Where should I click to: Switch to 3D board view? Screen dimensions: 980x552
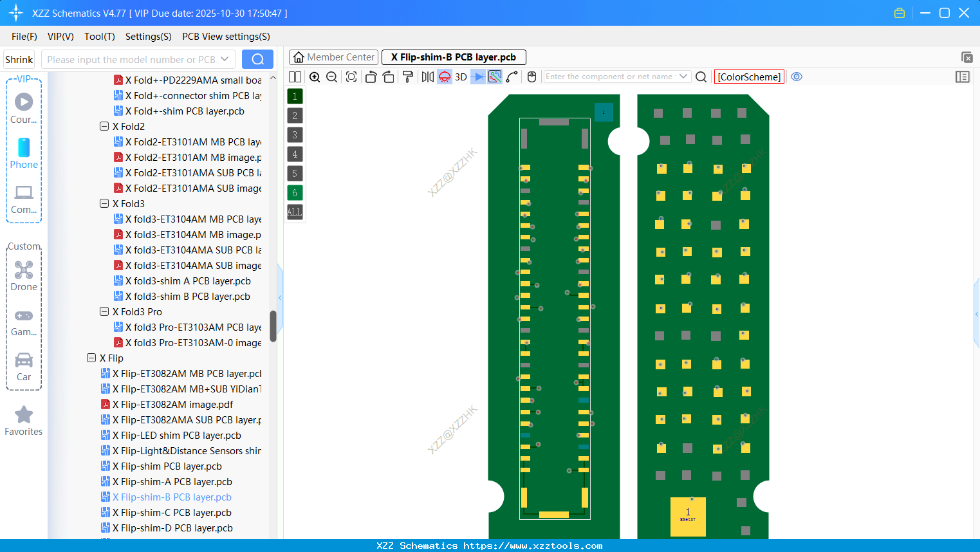click(x=459, y=77)
